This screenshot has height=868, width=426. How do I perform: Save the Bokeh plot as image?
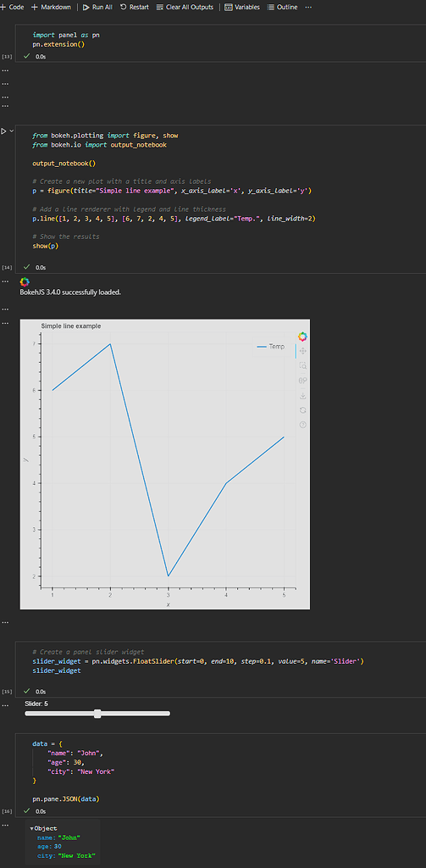pos(302,395)
